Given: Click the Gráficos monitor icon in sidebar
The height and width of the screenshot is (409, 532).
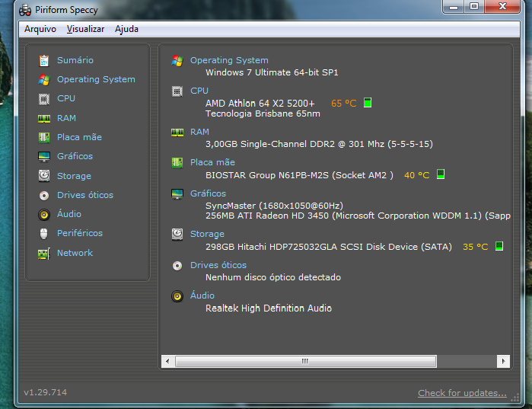Looking at the screenshot, I should point(43,156).
